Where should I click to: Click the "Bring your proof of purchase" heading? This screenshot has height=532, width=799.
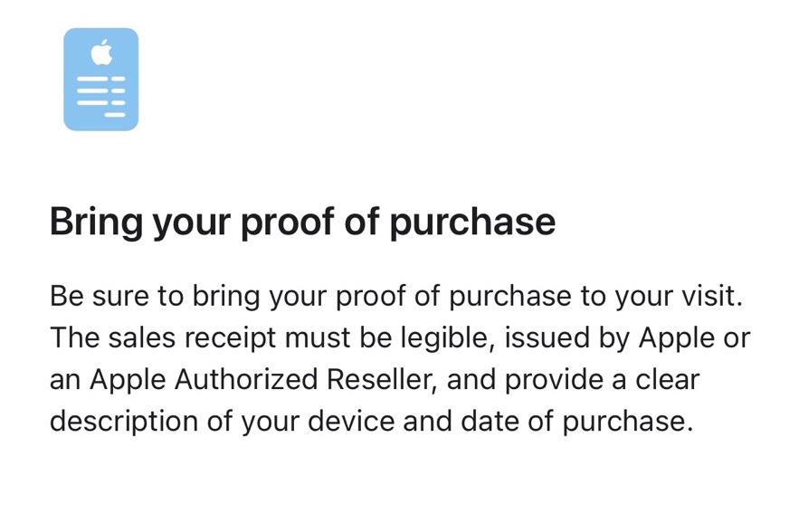[302, 222]
